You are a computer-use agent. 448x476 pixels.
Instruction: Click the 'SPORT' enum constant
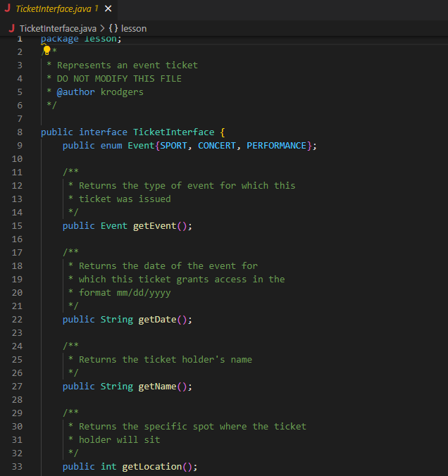[x=173, y=146]
